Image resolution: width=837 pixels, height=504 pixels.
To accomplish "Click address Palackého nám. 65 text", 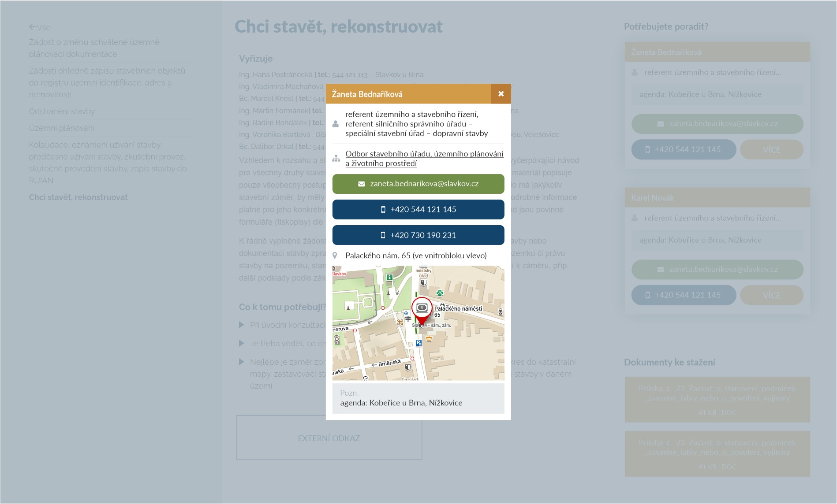I will (416, 256).
